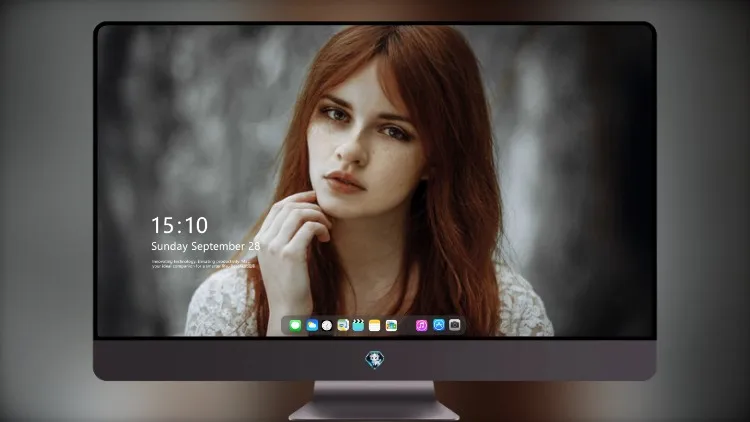Open the green Messages app in dock
The width and height of the screenshot is (750, 422).
[295, 325]
